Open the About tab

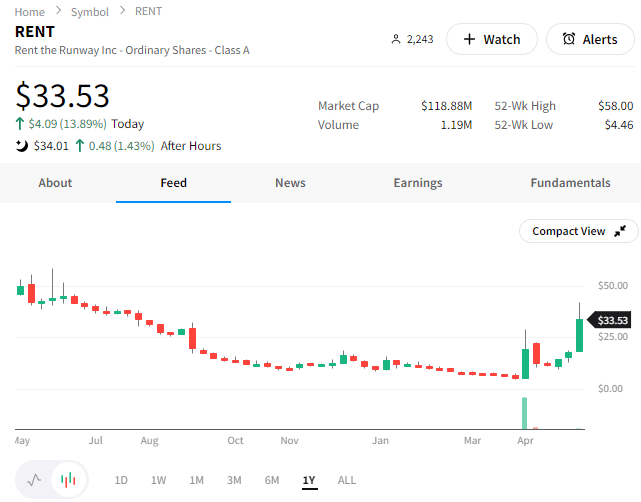coord(55,183)
